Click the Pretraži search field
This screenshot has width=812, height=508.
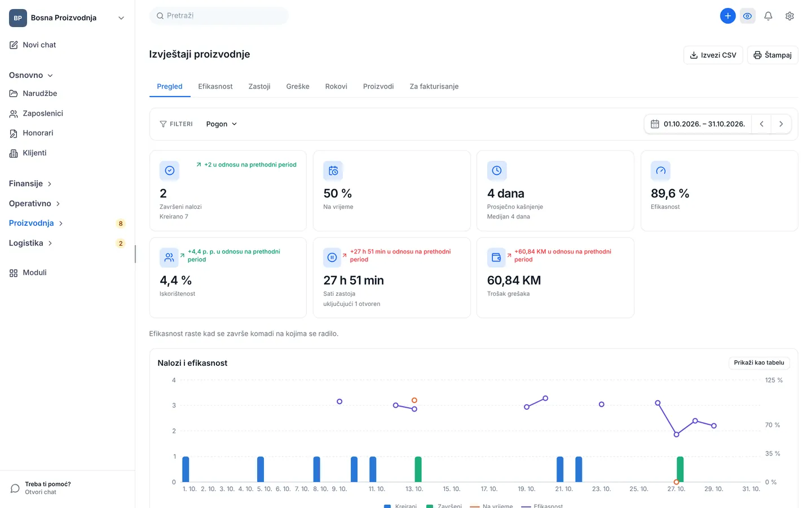[x=219, y=16]
